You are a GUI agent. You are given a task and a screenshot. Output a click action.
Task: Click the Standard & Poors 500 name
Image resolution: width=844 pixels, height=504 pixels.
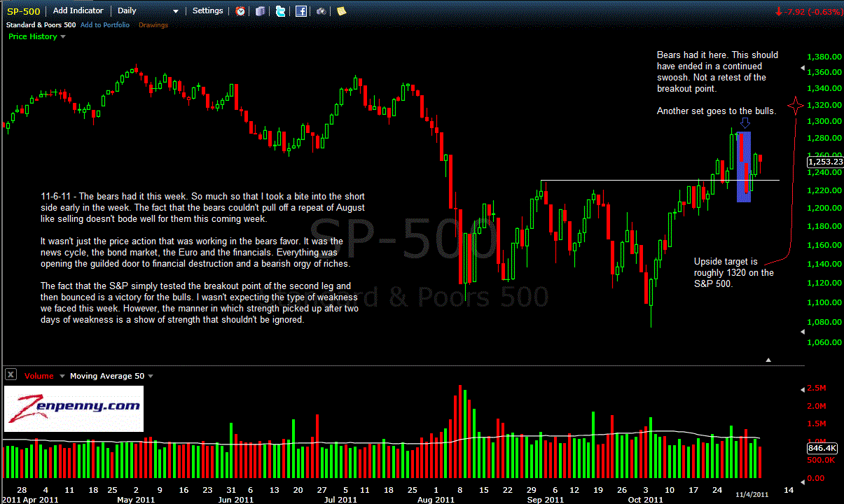pos(41,25)
